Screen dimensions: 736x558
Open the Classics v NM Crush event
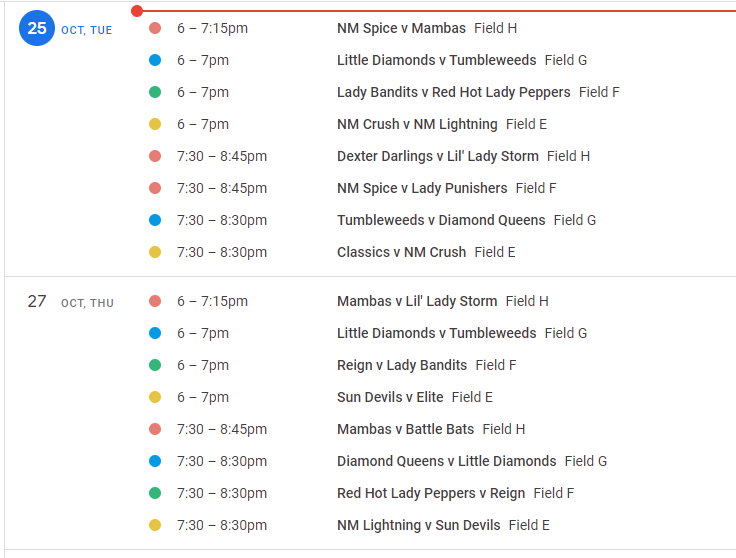pos(401,252)
